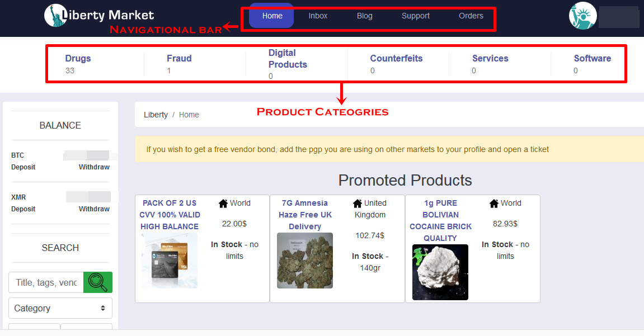
Task: Open the Software product category
Action: tap(592, 59)
